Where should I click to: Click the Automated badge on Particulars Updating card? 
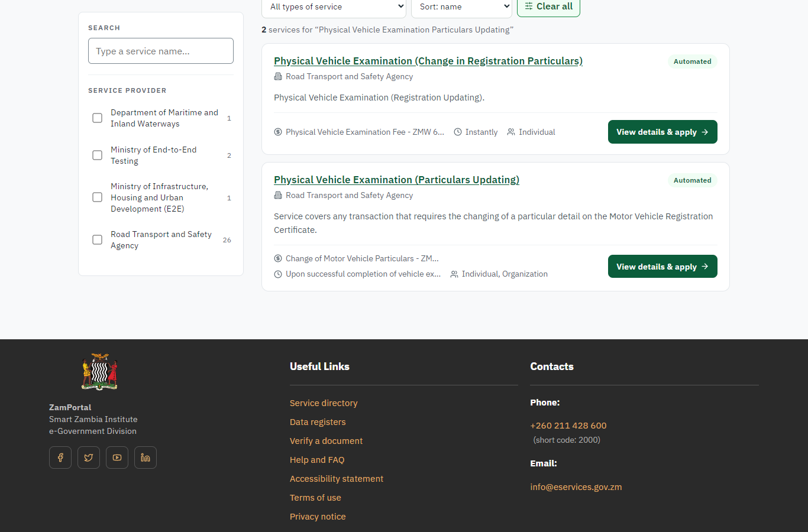coord(693,180)
